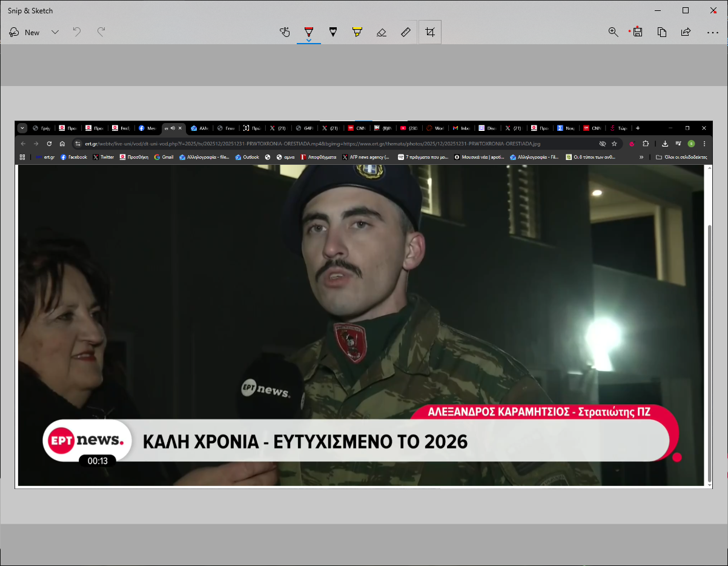Image resolution: width=728 pixels, height=566 pixels.
Task: Toggle Touch Writing mode
Action: 285,32
